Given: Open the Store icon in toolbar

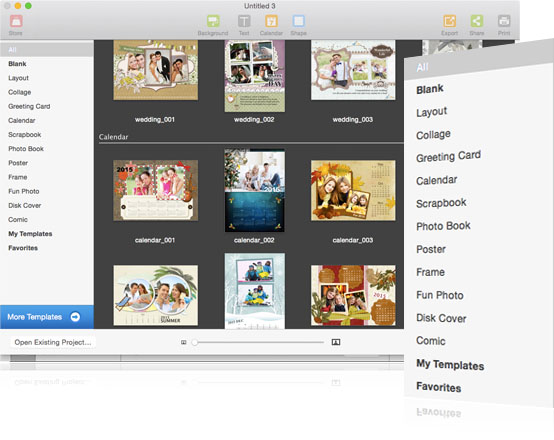Looking at the screenshot, I should tap(16, 21).
